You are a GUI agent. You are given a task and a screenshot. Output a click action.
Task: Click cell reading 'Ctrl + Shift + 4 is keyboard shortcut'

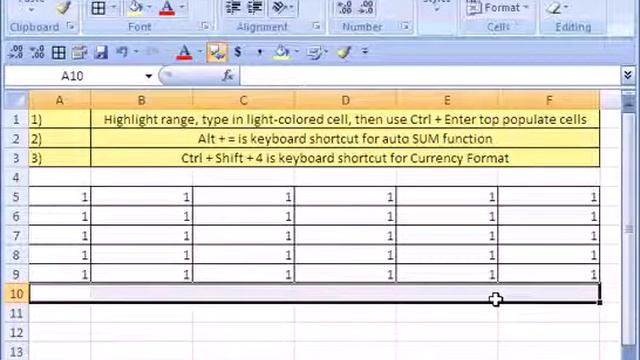tap(345, 158)
